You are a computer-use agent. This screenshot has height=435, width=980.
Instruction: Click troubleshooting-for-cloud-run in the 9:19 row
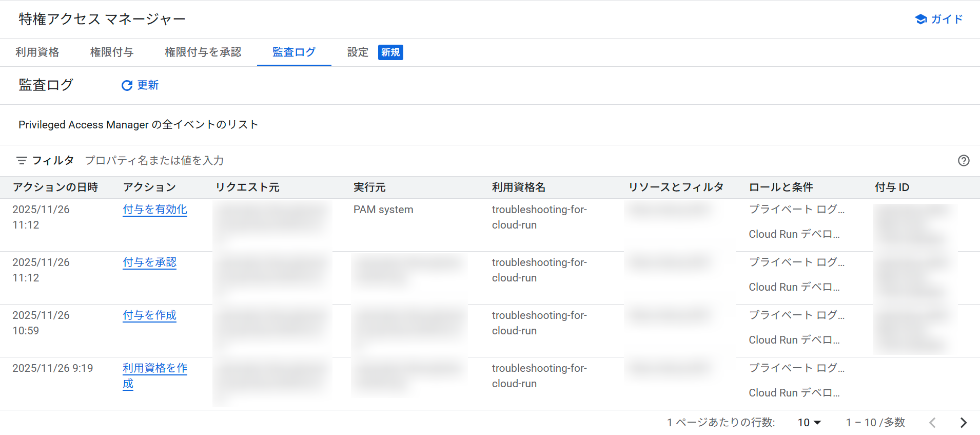click(x=539, y=376)
